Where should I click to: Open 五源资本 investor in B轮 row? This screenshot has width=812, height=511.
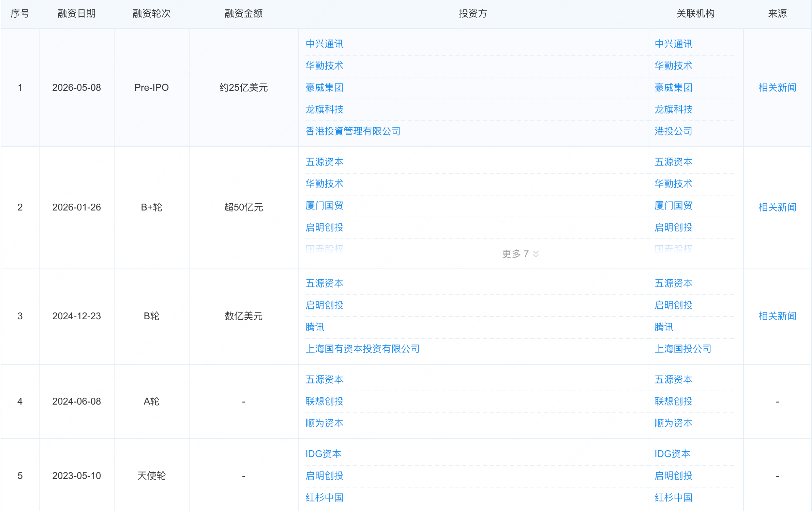(x=325, y=283)
